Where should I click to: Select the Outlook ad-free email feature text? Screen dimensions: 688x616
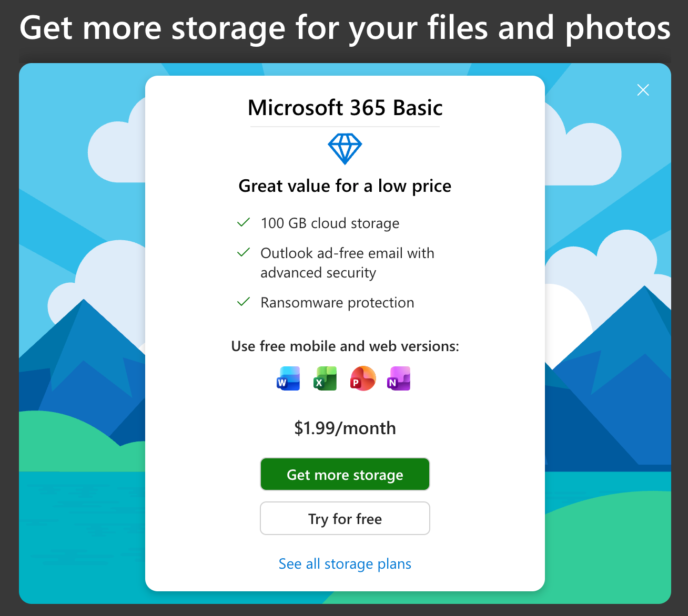[347, 263]
